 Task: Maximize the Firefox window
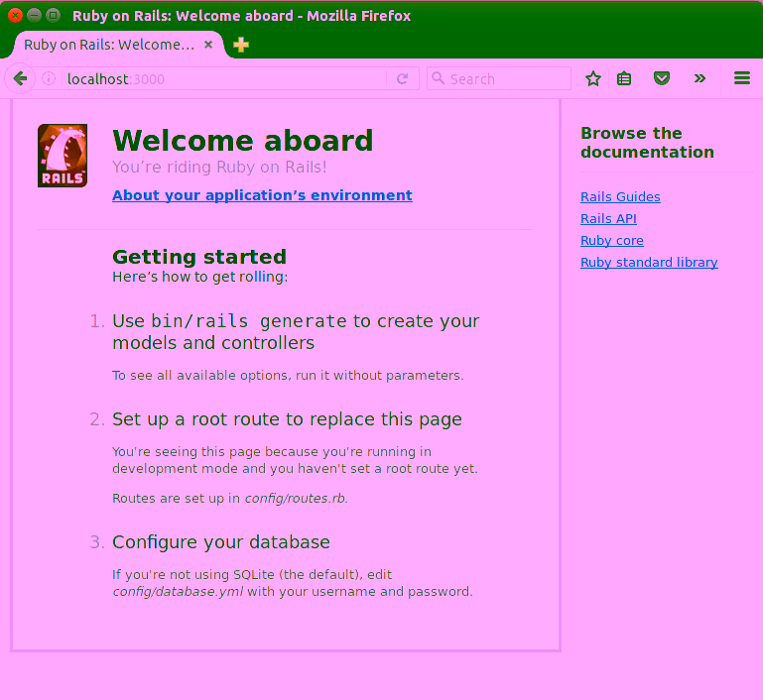pos(53,15)
